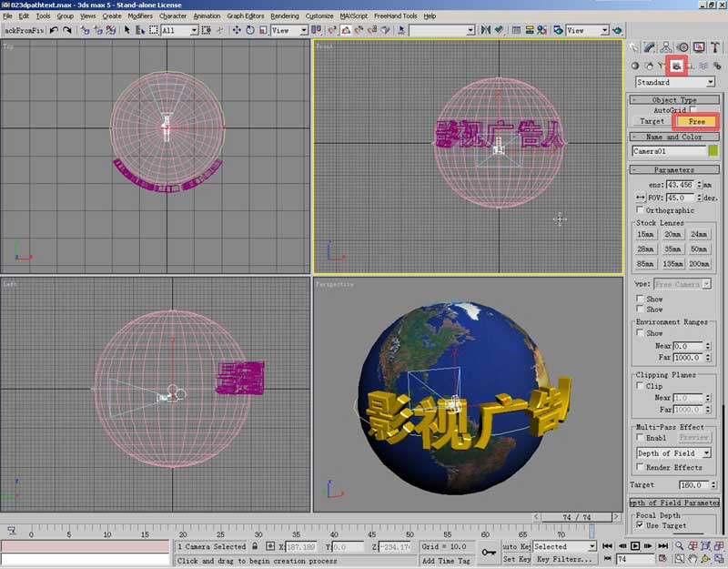This screenshot has width=728, height=569.
Task: Open the Graph Editors menu
Action: [x=245, y=16]
